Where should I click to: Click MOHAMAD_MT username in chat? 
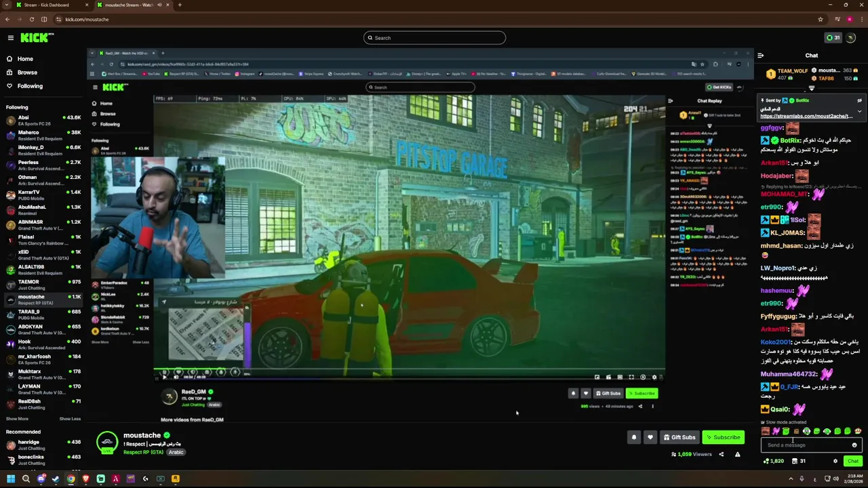pos(785,195)
